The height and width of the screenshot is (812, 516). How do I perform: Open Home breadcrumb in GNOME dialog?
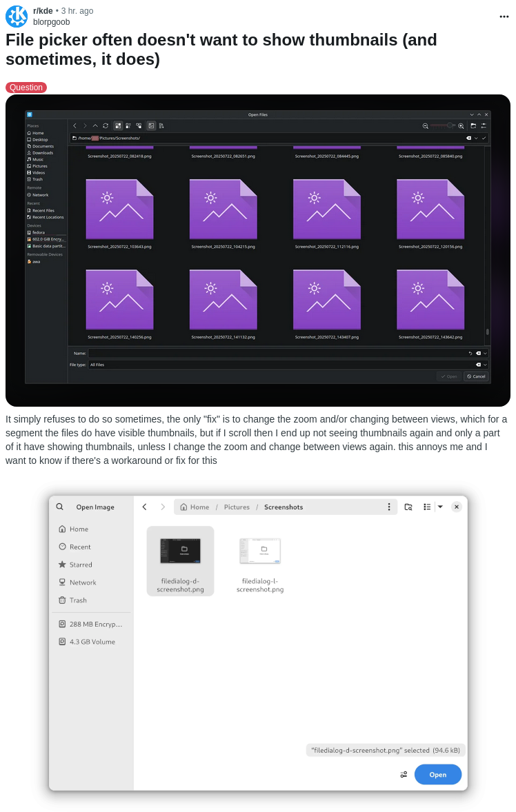[195, 507]
